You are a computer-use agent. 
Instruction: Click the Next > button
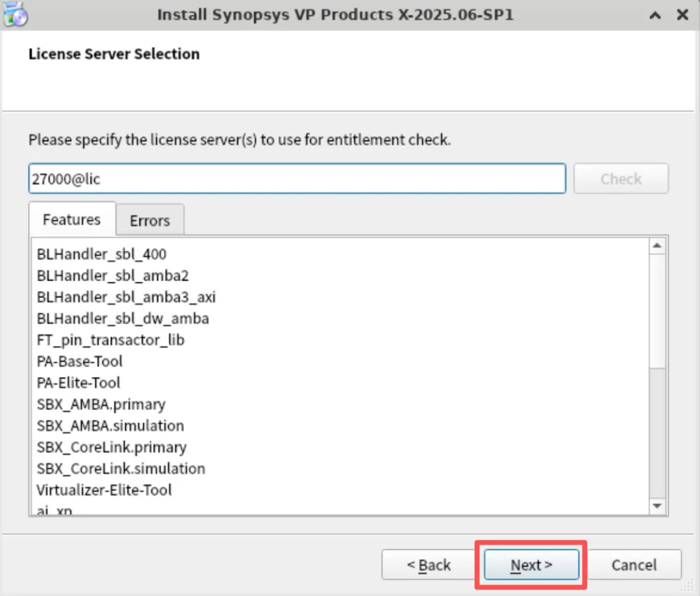[531, 565]
